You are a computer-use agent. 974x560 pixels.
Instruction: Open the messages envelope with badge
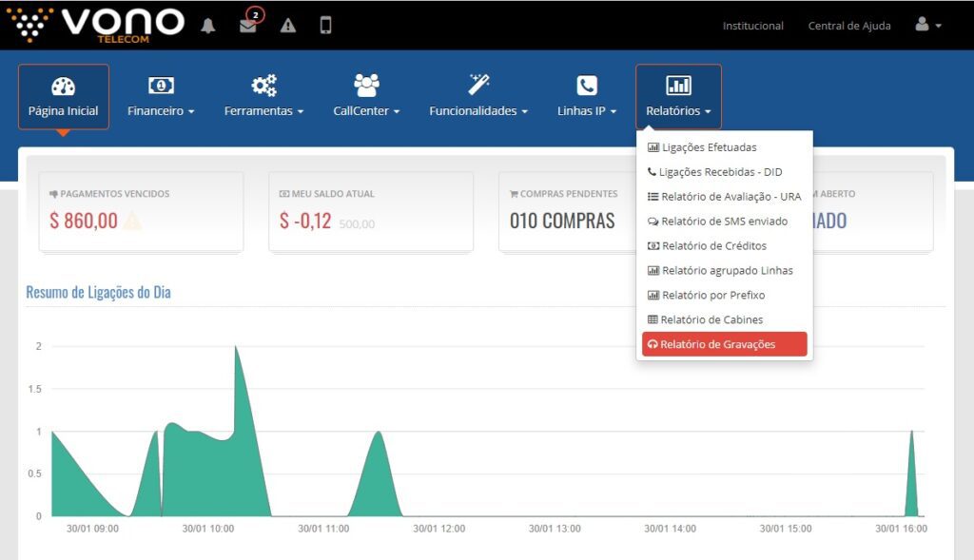pos(248,26)
